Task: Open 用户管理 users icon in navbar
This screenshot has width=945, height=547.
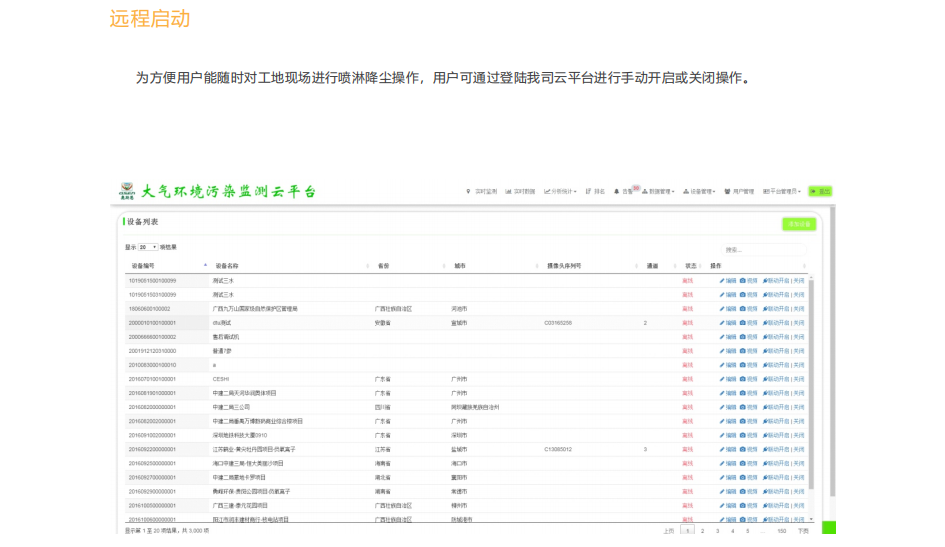Action: (x=727, y=191)
